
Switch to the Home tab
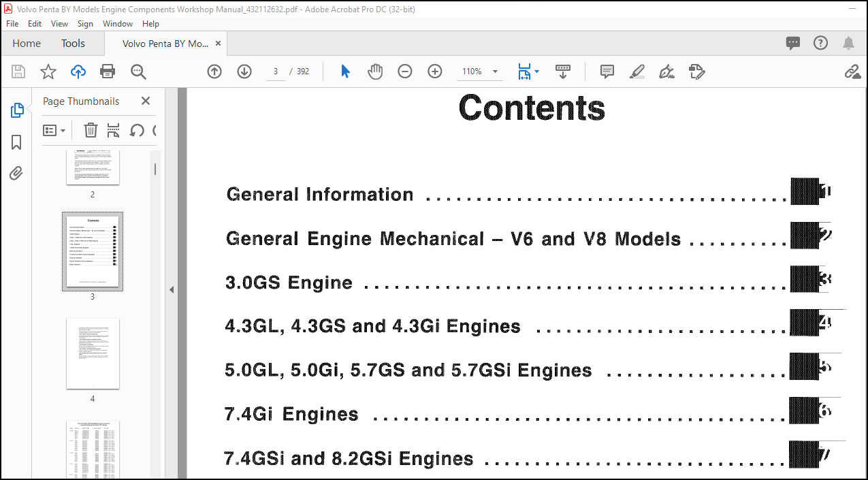point(27,44)
